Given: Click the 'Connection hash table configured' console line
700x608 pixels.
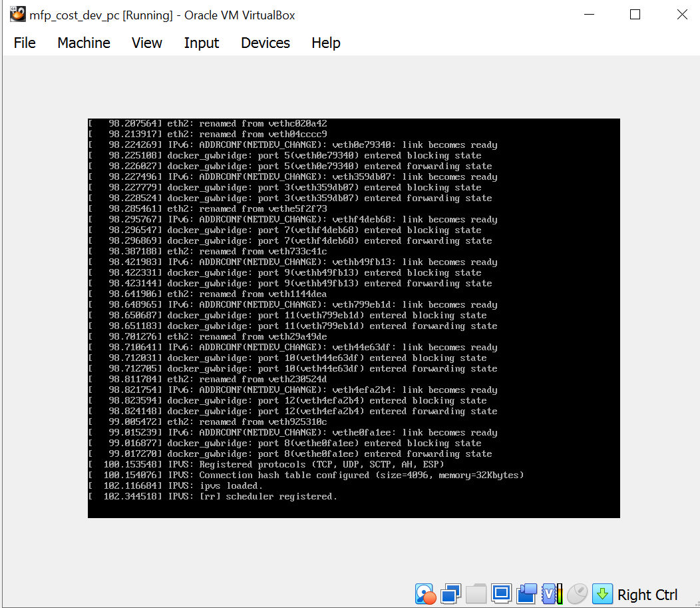Looking at the screenshot, I should [306, 475].
